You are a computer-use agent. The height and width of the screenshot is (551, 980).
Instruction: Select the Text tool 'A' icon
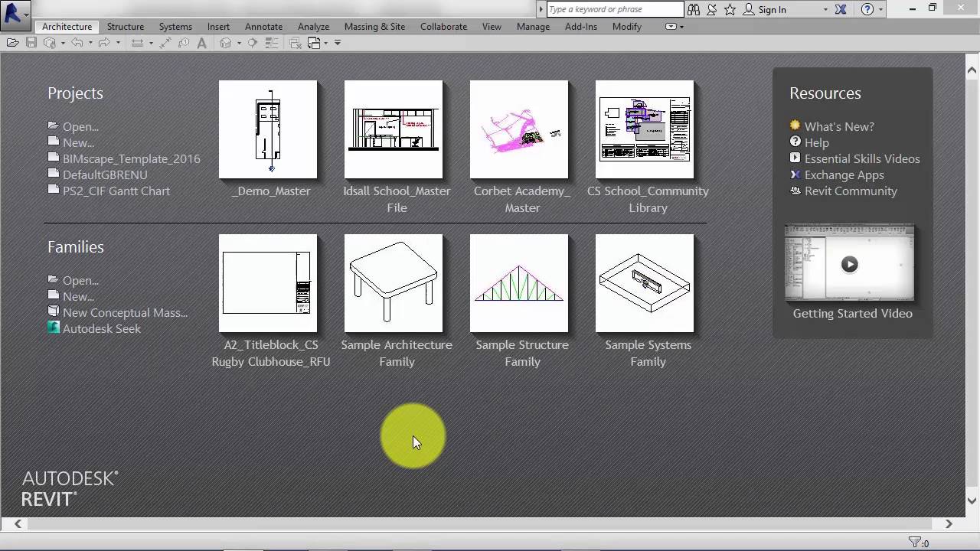coord(202,43)
